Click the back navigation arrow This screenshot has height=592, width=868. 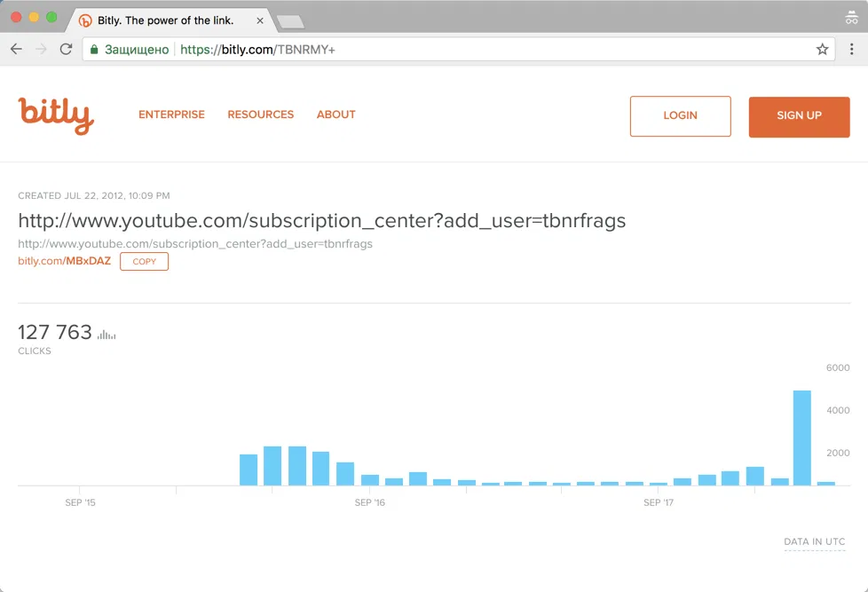click(16, 49)
